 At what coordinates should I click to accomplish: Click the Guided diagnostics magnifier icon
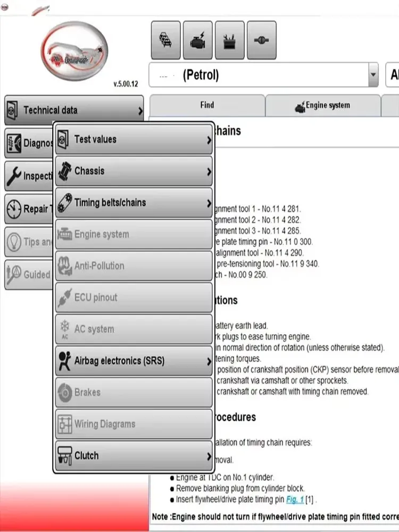(x=14, y=274)
